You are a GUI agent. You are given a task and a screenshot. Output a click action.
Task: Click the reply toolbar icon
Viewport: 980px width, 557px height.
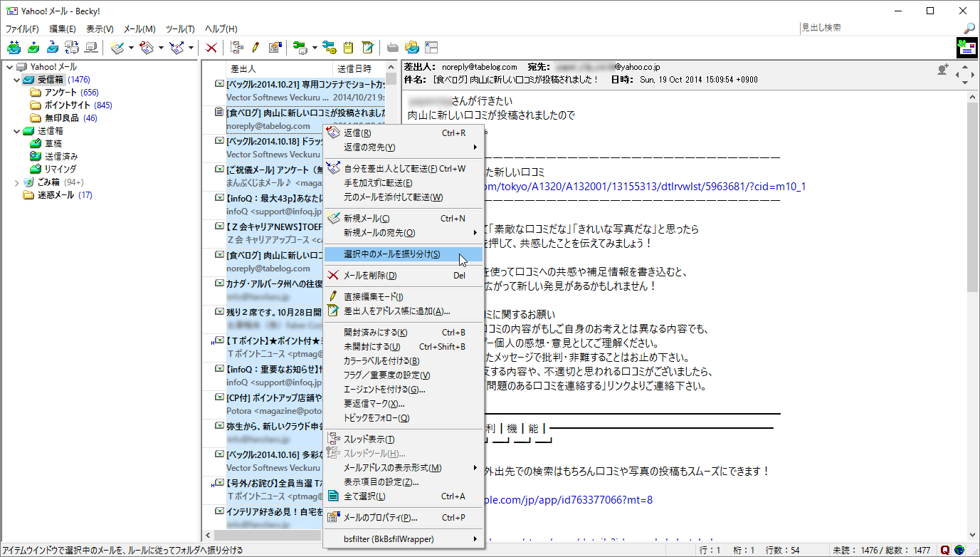pyautogui.click(x=148, y=48)
